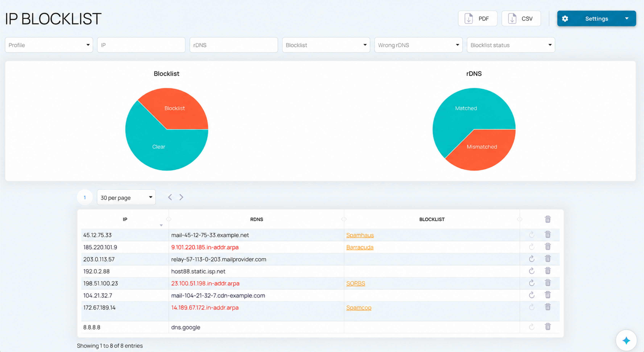Screen dimensions: 644x352
Task: Refresh the 104.21.32.7 row check
Action: click(x=531, y=295)
